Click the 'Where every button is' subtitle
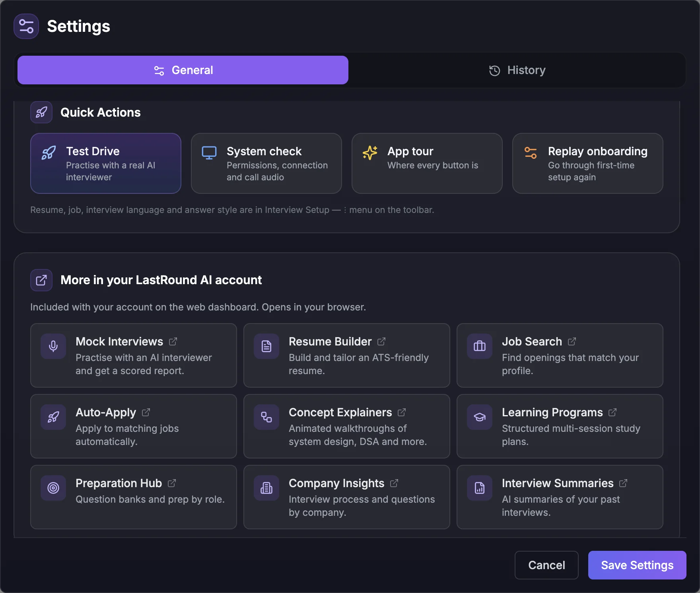Screen dimensions: 700x593 coord(433,165)
